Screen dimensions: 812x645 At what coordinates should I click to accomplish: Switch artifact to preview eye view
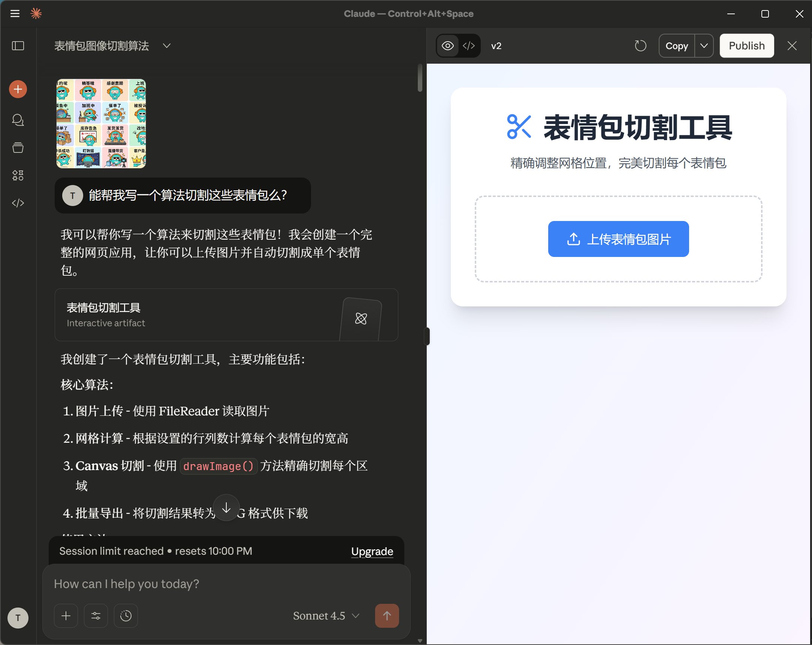pos(447,46)
